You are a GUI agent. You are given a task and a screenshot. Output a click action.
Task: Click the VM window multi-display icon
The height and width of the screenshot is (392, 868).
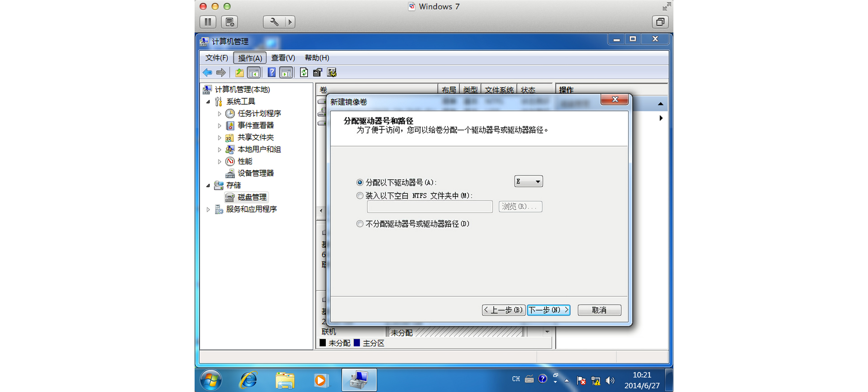[x=660, y=22]
